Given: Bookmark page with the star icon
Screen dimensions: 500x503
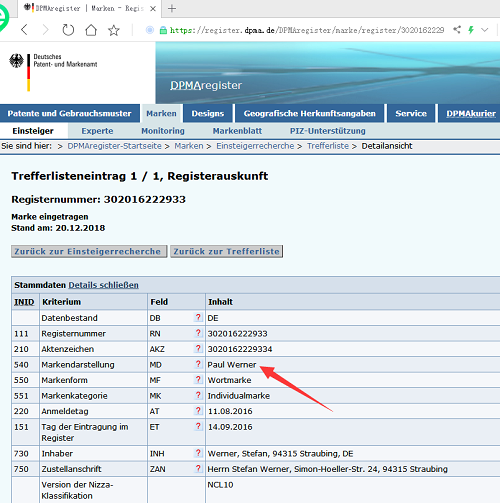Looking at the screenshot, I should 114,30.
